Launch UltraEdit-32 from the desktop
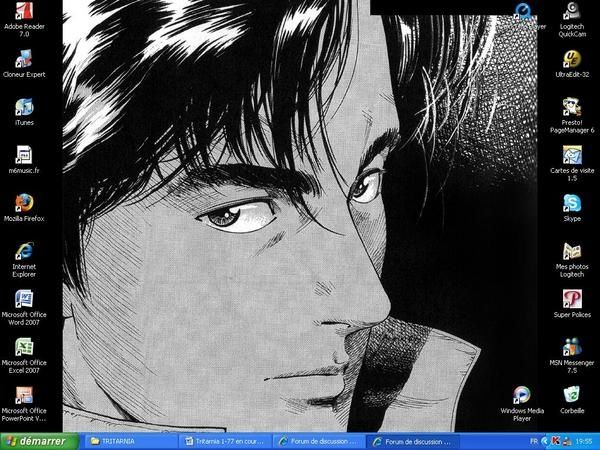 pos(572,64)
